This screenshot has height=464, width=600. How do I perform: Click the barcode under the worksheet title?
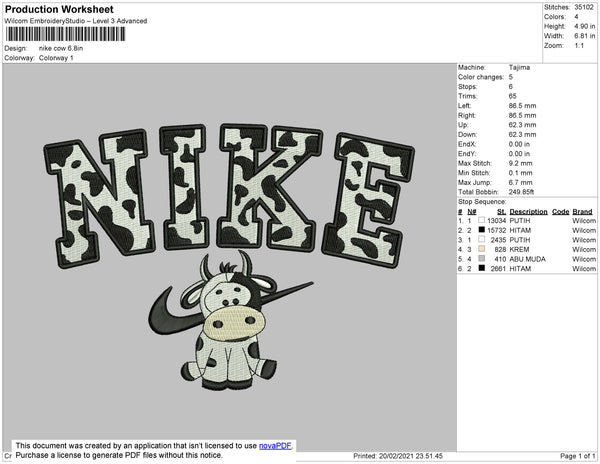pos(65,34)
